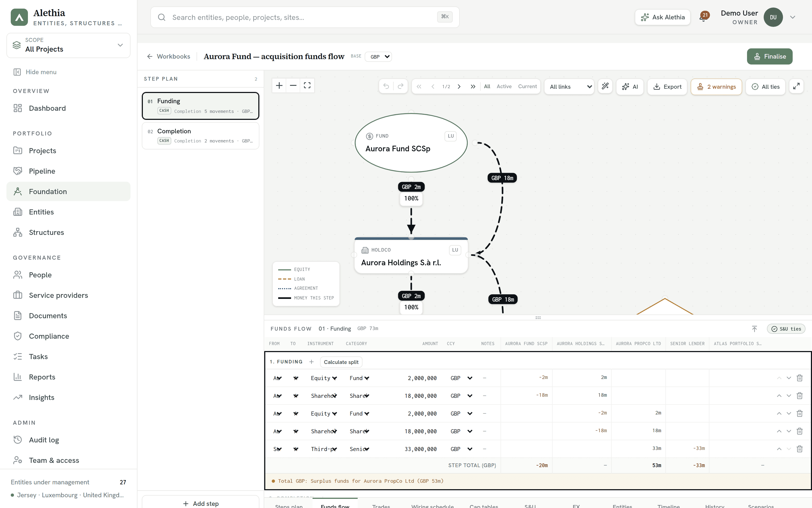
Task: Zoom in on the canvas with plus icon
Action: 279,85
